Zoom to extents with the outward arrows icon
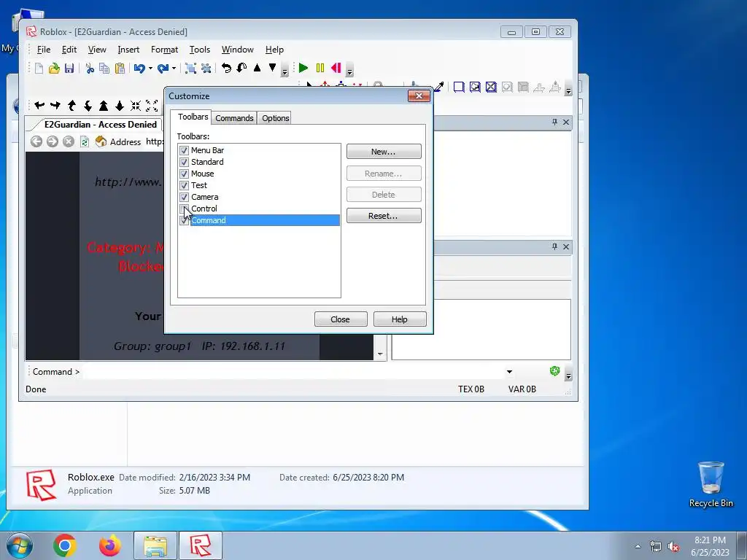 tap(152, 105)
